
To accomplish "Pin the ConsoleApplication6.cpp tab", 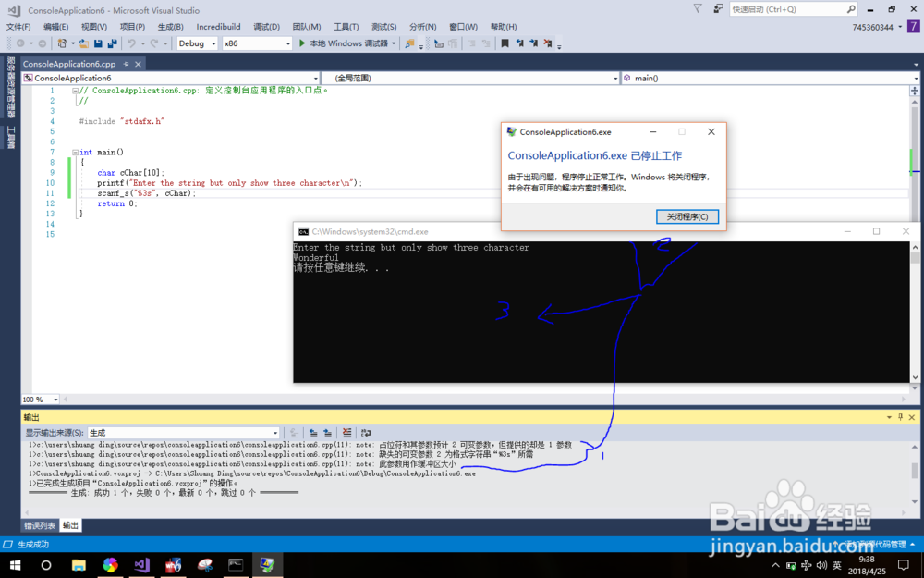I will pos(126,64).
